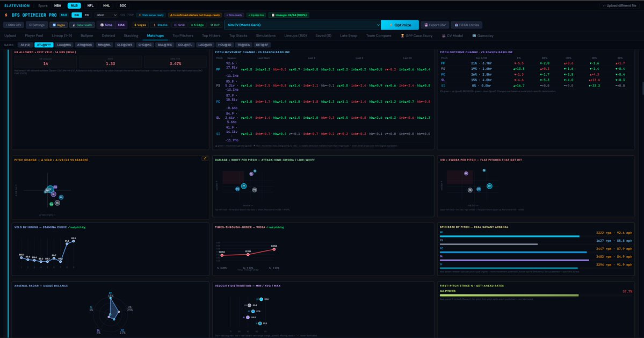
Task: Click the $ Vegas orange button
Action: (x=141, y=25)
